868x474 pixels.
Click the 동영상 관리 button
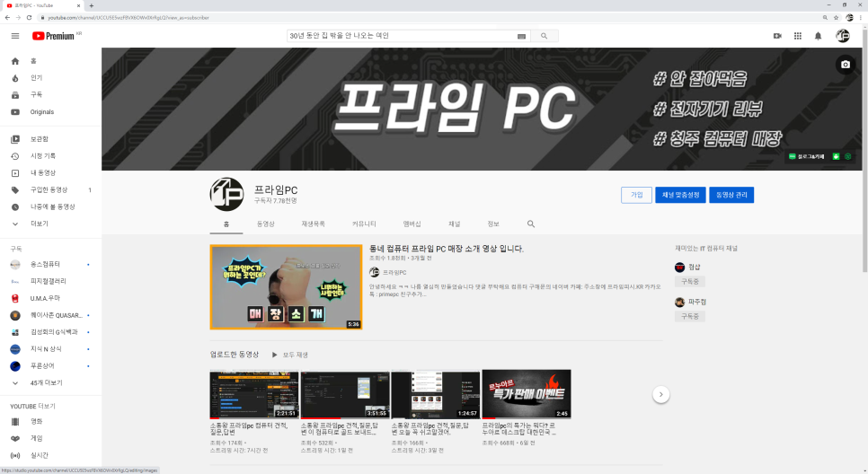tap(731, 195)
